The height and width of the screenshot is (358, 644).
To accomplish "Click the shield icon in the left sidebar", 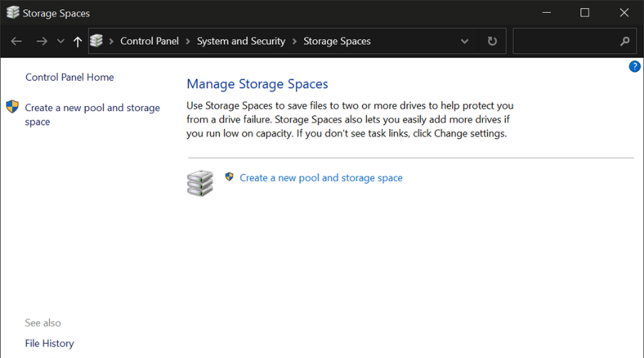I will tap(12, 107).
